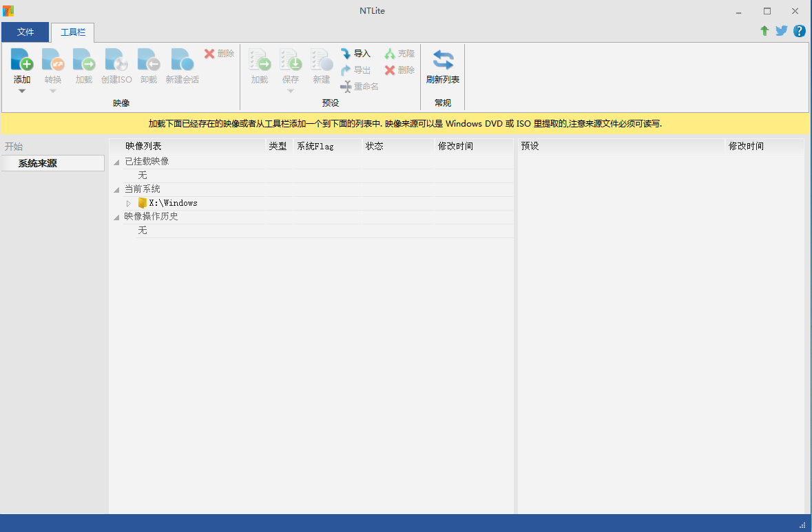This screenshot has width=812, height=532.
Task: Switch to the 工具栏 tab
Action: click(73, 32)
